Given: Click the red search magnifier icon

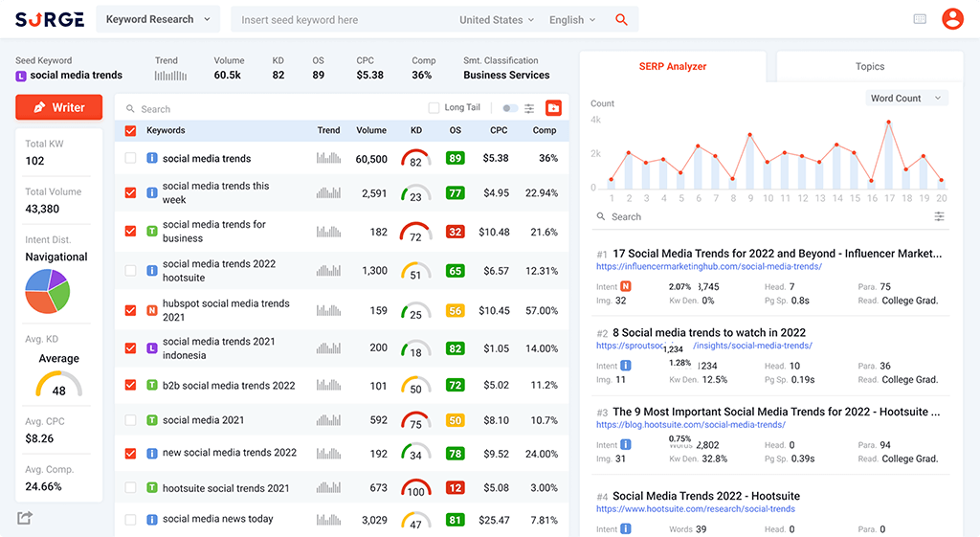Looking at the screenshot, I should 621,19.
